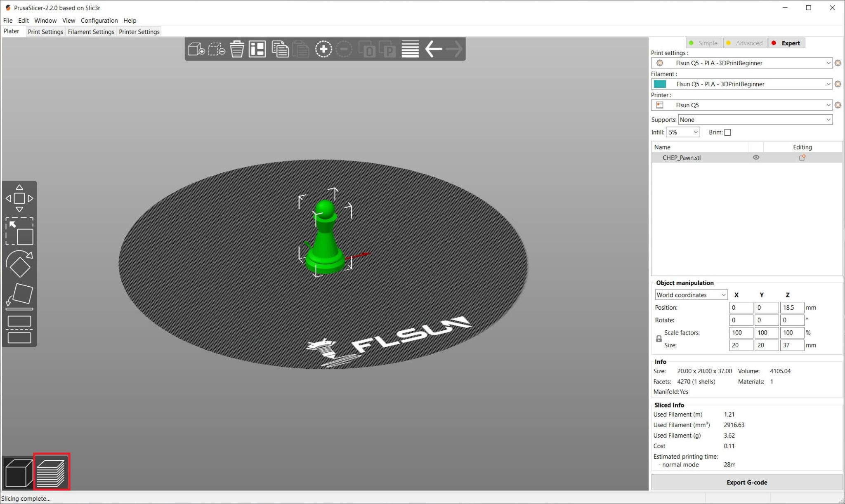Click the Filament color swatch
Viewport: 845px width, 504px height.
click(x=660, y=84)
